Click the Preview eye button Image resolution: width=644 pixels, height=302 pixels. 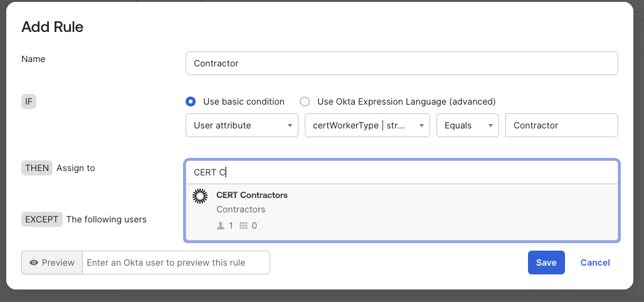[52, 263]
